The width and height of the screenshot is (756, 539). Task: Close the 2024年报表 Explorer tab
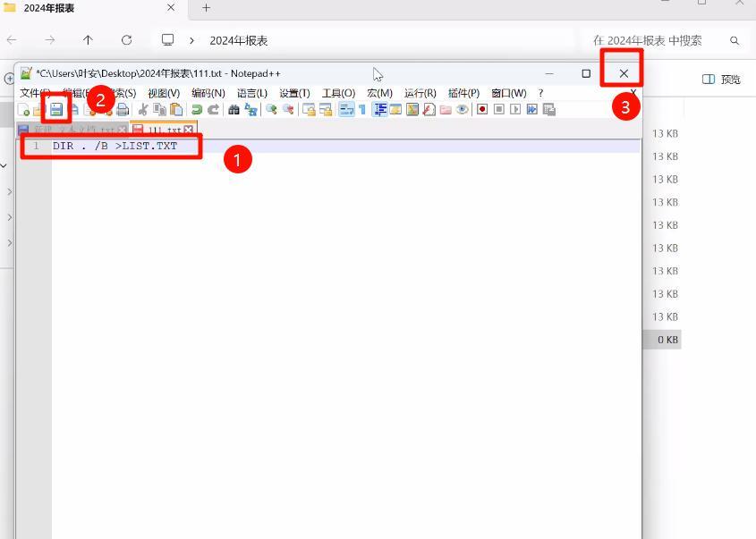[171, 8]
